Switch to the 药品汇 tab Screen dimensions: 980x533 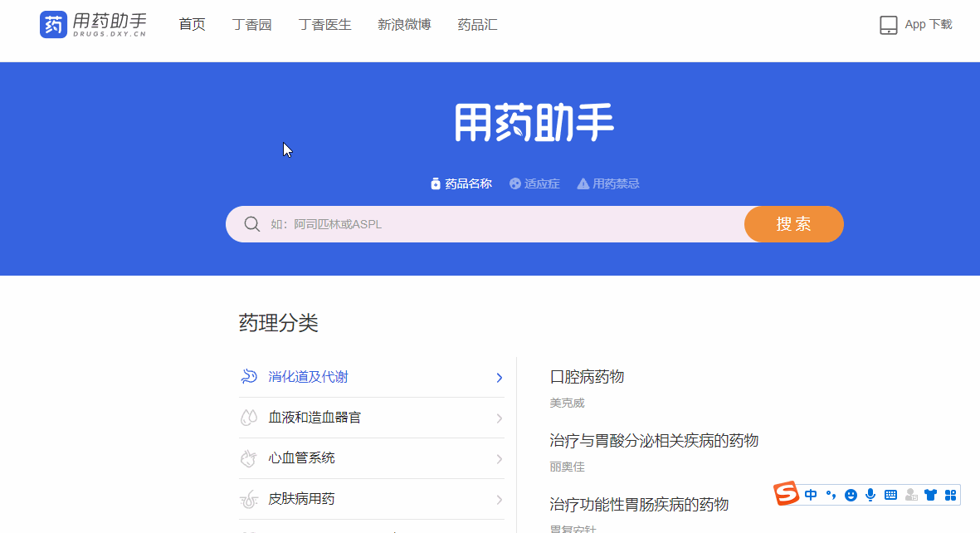(477, 25)
